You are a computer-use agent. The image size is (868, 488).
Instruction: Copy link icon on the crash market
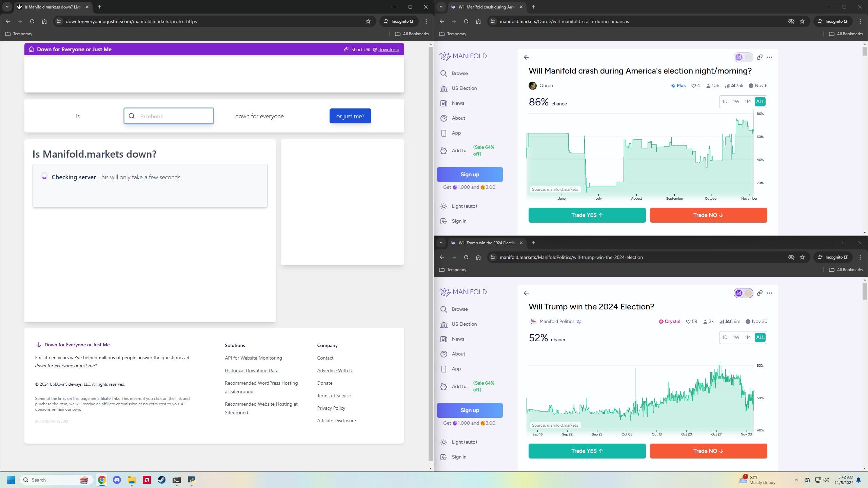[760, 57]
